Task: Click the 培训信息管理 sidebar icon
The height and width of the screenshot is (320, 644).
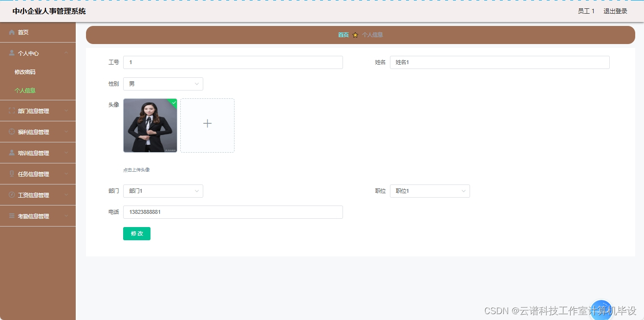Action: coord(12,153)
